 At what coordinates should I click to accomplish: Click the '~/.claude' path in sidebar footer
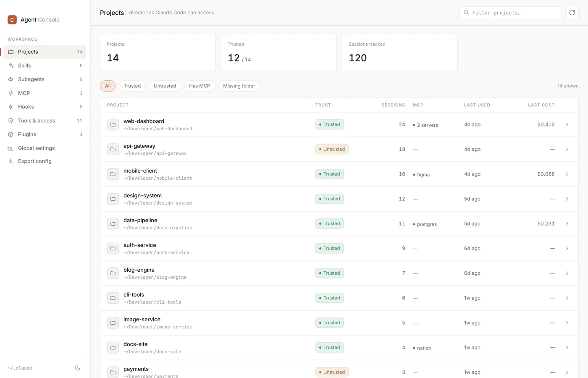(20, 368)
